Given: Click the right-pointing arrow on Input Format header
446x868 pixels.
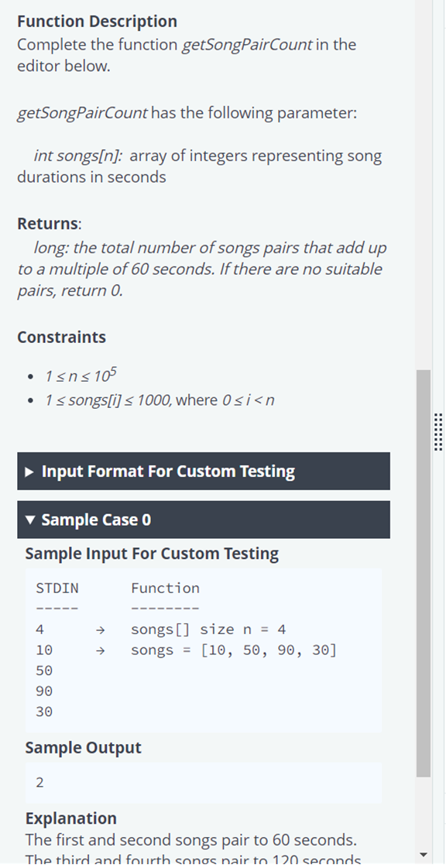Looking at the screenshot, I should tap(28, 471).
